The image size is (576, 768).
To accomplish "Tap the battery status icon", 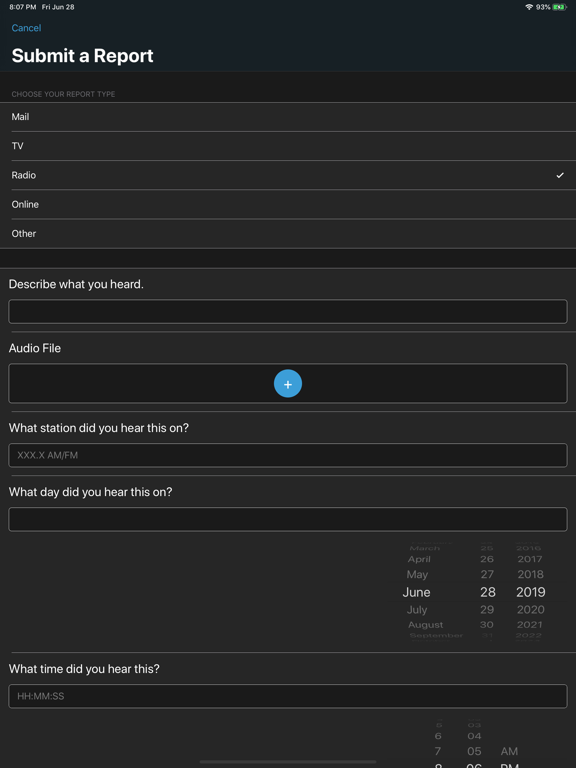I will click(x=560, y=7).
